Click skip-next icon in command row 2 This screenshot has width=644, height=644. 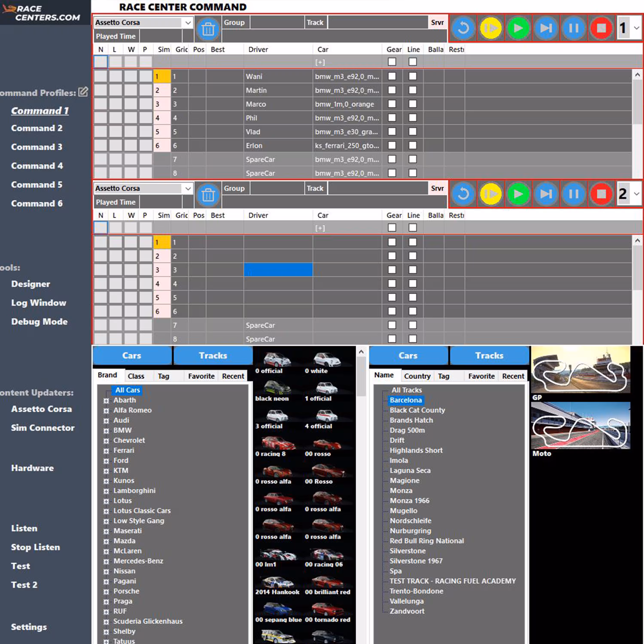[546, 194]
